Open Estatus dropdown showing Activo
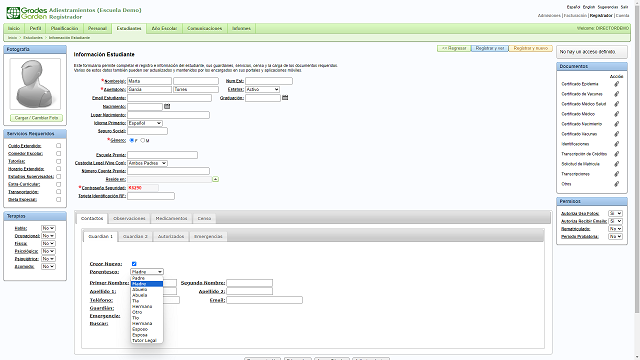The image size is (640, 360). point(262,89)
